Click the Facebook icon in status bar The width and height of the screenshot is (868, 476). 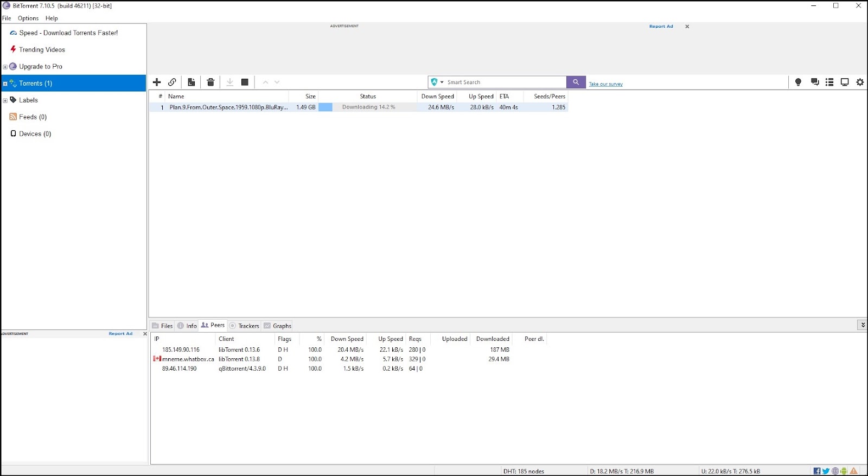pos(817,471)
